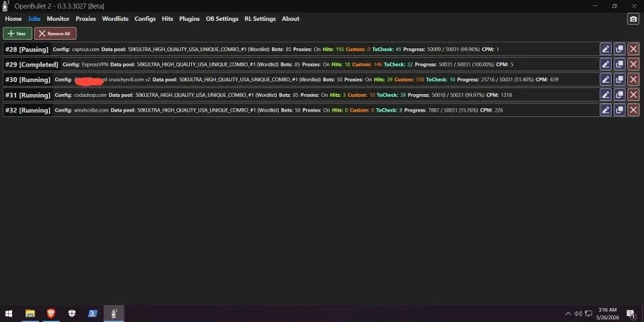Image resolution: width=644 pixels, height=322 pixels.
Task: Open the Windows Start menu
Action: point(8,314)
